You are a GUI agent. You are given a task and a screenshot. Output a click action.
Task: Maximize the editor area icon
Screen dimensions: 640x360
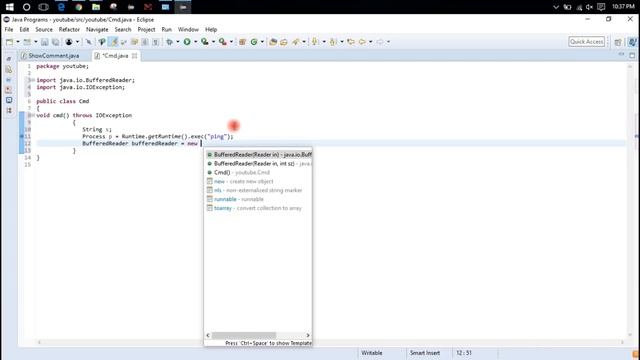[x=632, y=55]
